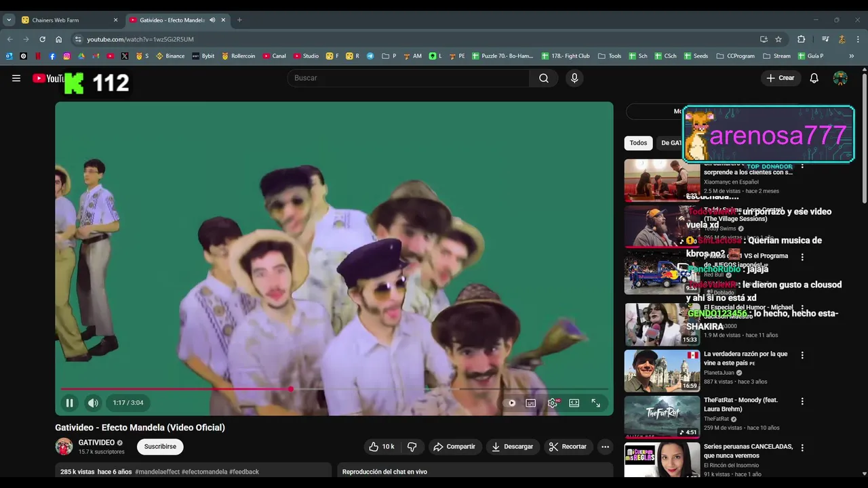Open the Bybit bookmark
The width and height of the screenshot is (868, 488).
(x=203, y=56)
